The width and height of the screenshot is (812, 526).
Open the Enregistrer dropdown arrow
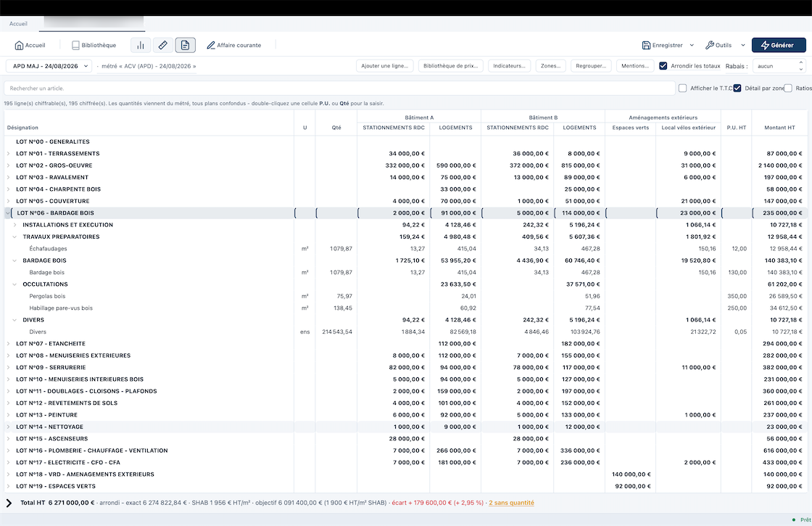click(x=692, y=45)
